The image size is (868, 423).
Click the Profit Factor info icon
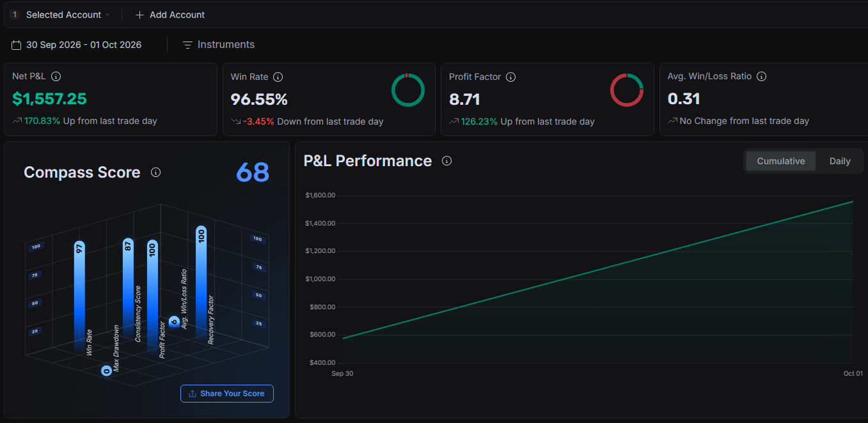510,77
